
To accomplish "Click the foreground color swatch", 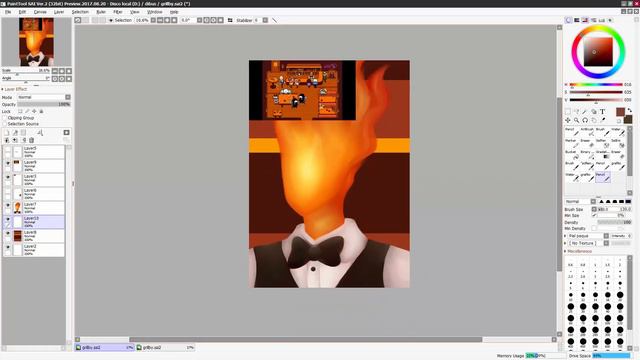I will click(x=620, y=112).
